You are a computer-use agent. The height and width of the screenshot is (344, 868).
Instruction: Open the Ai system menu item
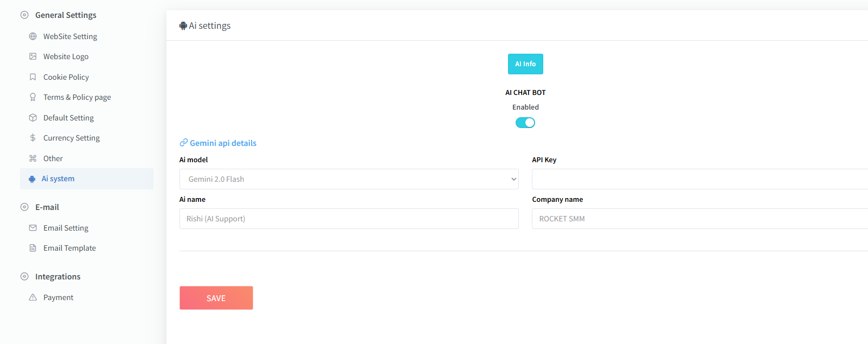[x=58, y=179]
